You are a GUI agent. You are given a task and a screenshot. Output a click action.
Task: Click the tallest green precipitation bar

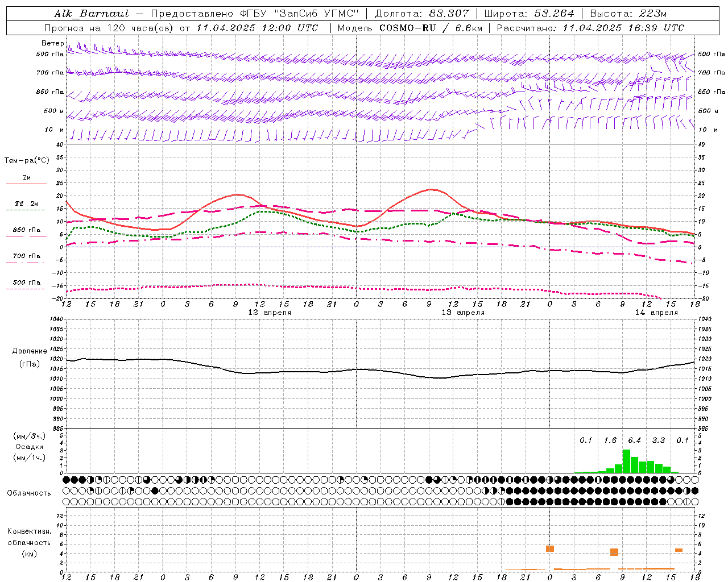pyautogui.click(x=626, y=462)
